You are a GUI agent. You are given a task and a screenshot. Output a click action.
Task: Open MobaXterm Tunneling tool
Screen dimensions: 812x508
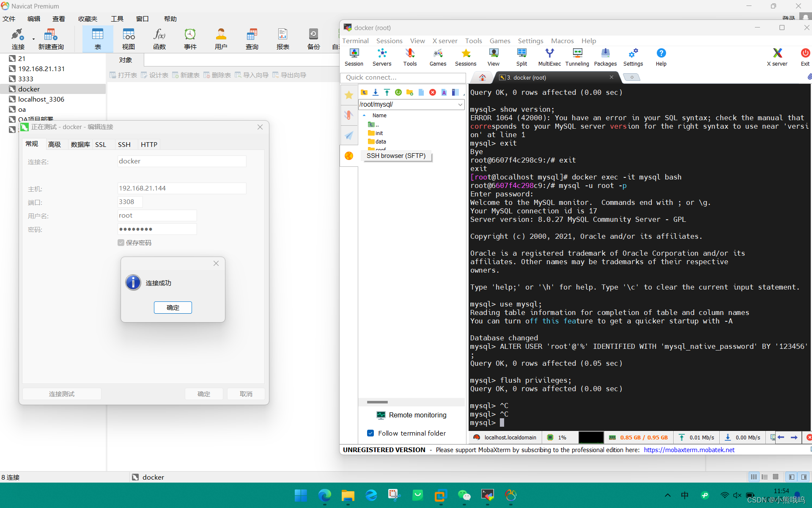pos(577,57)
